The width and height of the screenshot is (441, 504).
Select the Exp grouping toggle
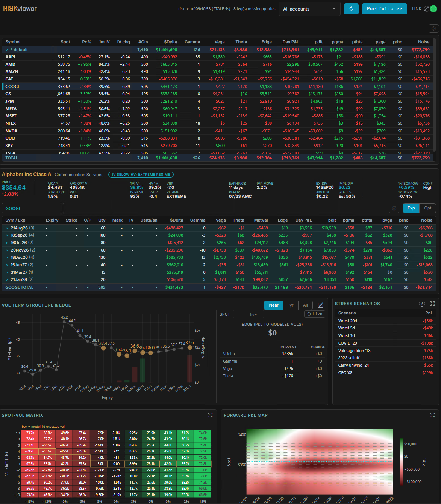tap(411, 208)
